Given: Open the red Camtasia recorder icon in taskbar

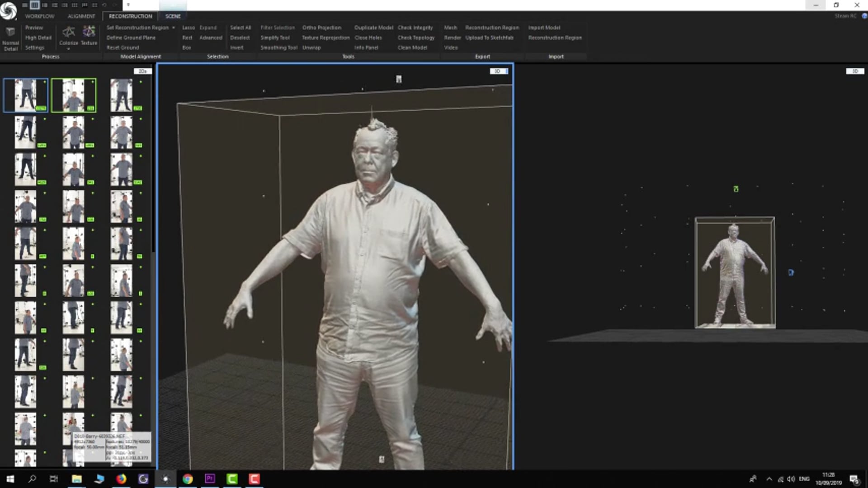Looking at the screenshot, I should 254,479.
